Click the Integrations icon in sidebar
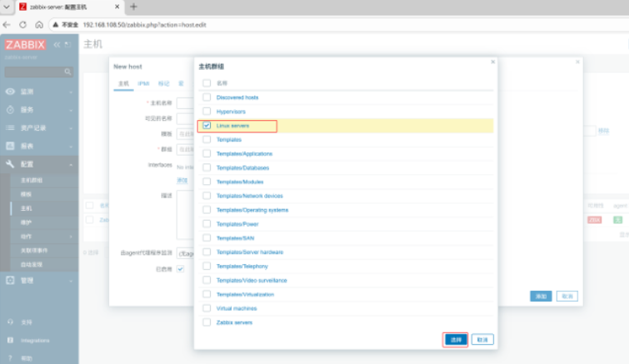629x364 pixels. pyautogui.click(x=10, y=340)
